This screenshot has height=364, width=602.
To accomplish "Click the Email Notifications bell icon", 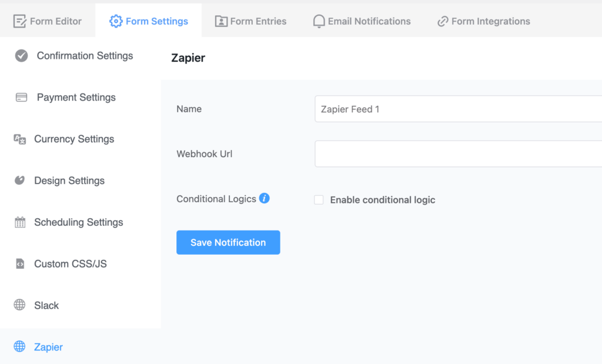I will (x=319, y=21).
